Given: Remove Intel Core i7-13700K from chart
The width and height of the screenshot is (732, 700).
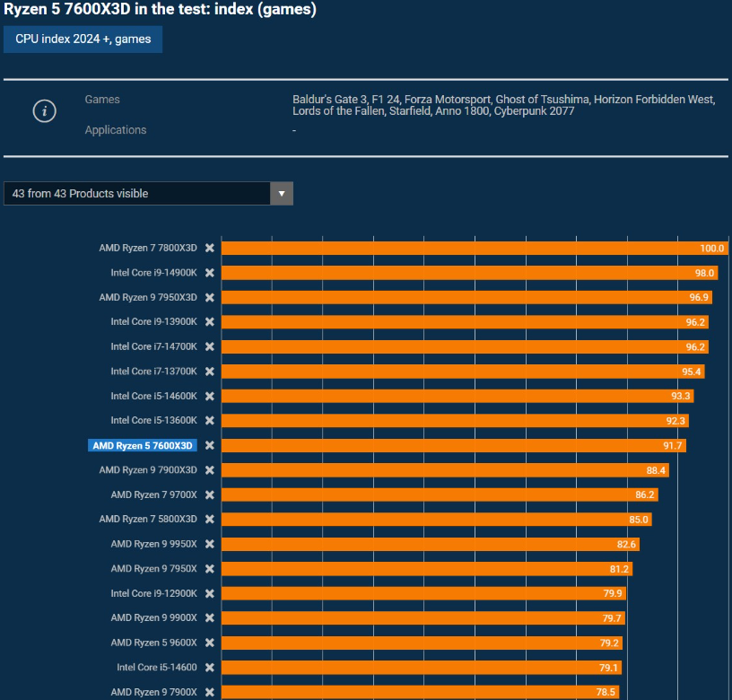Looking at the screenshot, I should pos(210,372).
